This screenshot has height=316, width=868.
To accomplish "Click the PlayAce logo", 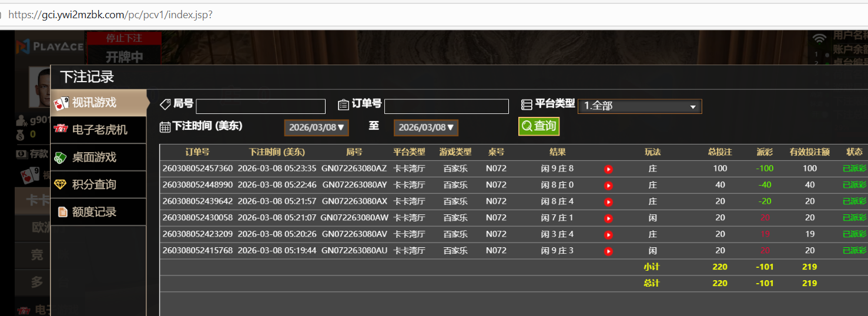I will tap(50, 46).
